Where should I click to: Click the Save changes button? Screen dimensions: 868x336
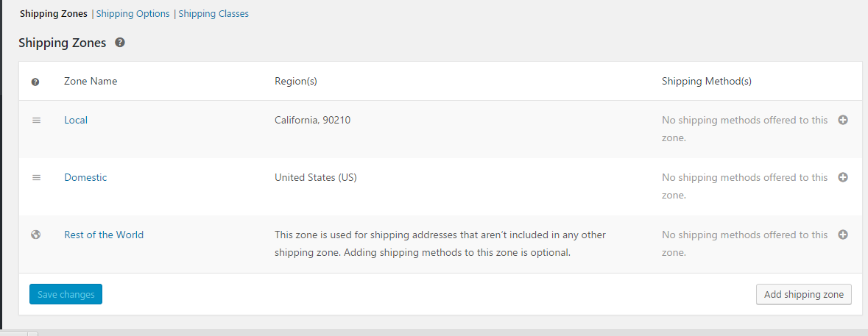coord(66,294)
